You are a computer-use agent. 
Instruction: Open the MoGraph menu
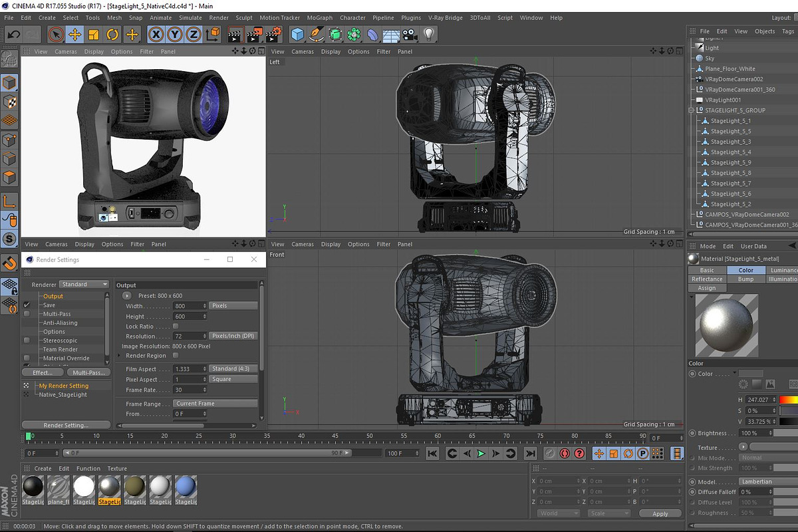(x=320, y=18)
